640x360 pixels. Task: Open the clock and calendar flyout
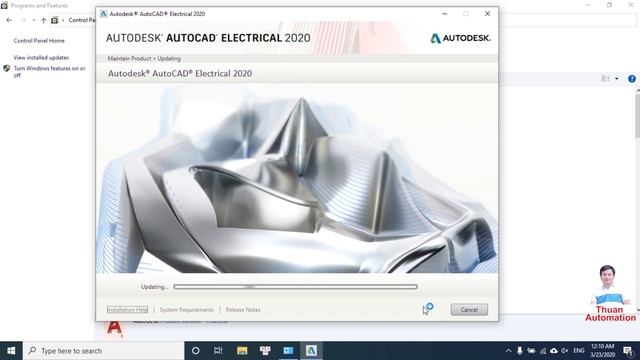(x=602, y=351)
